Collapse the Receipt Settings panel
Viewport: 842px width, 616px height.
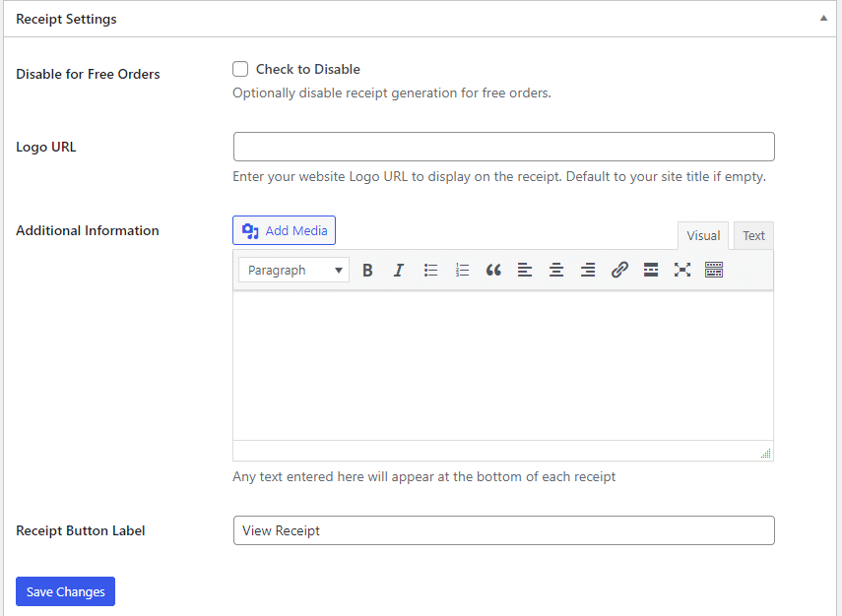(823, 19)
